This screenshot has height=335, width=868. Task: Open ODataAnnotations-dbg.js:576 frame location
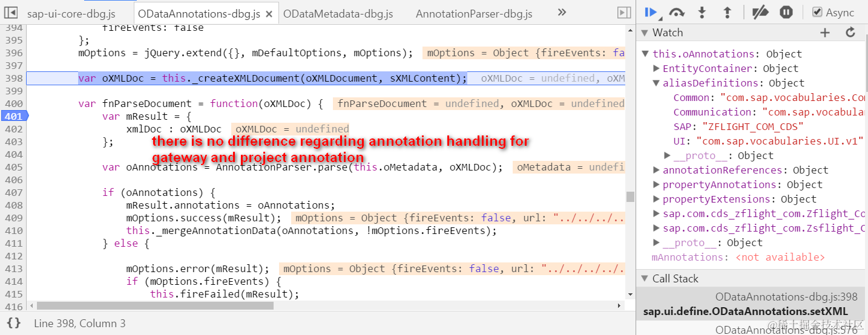click(786, 330)
